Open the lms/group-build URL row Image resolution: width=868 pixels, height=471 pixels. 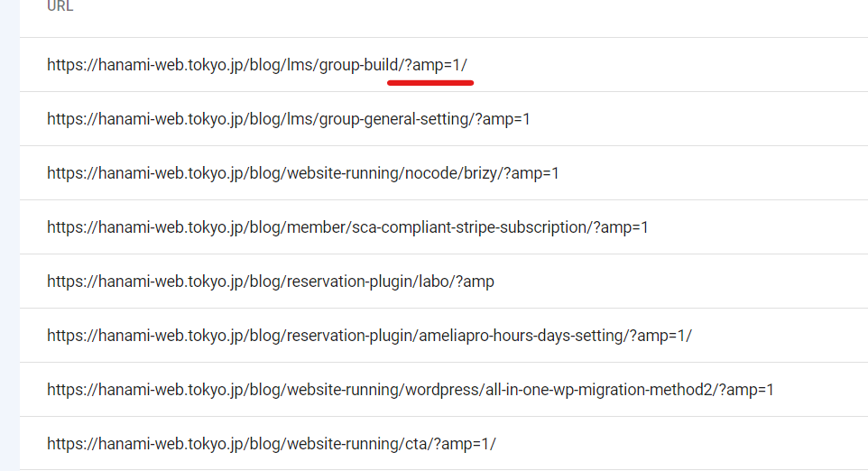coord(257,65)
